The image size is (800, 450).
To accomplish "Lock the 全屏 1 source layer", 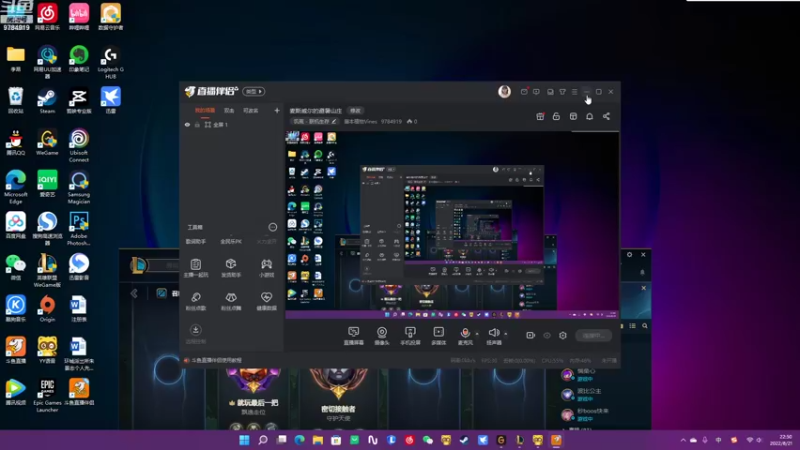I will click(x=197, y=124).
